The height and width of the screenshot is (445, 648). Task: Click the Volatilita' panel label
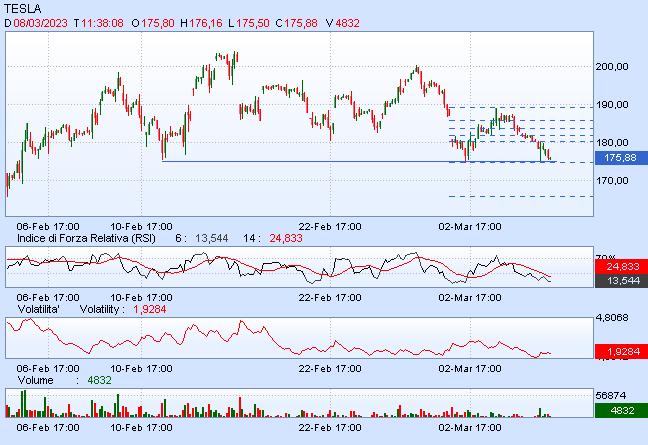[x=38, y=309]
